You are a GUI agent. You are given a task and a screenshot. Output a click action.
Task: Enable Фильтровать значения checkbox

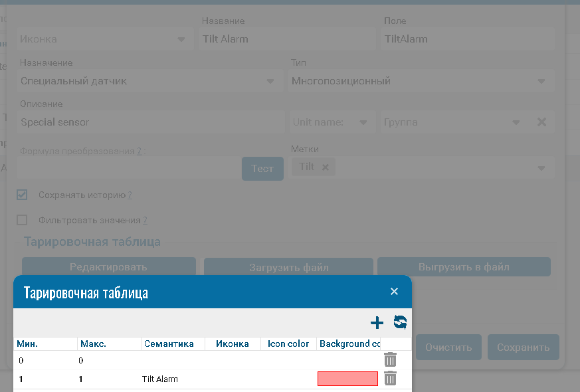(23, 220)
